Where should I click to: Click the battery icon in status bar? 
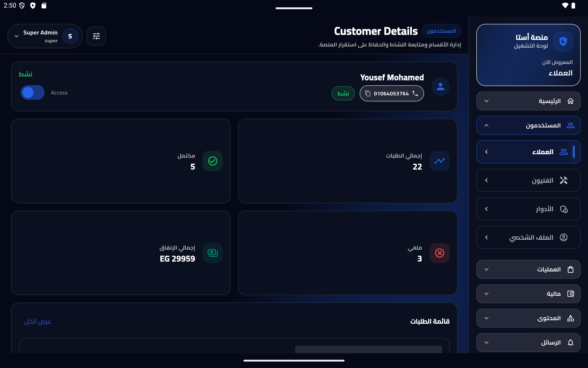point(573,5)
